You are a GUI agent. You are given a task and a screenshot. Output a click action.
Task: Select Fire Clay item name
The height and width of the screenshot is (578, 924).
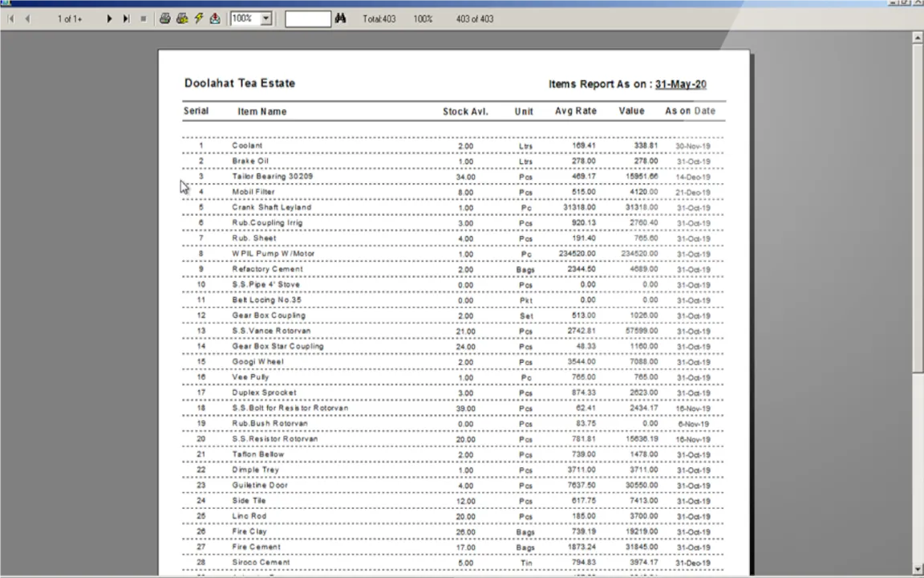(x=249, y=531)
